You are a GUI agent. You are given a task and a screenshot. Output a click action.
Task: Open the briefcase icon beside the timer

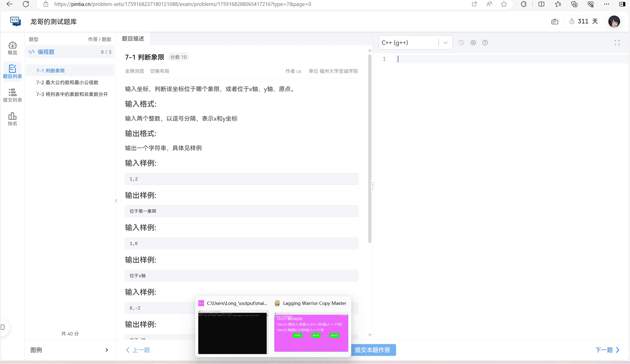pyautogui.click(x=555, y=21)
